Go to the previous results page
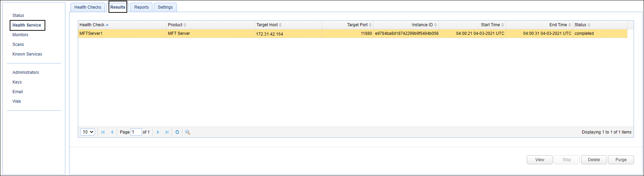This screenshot has height=176, width=644. [112, 132]
